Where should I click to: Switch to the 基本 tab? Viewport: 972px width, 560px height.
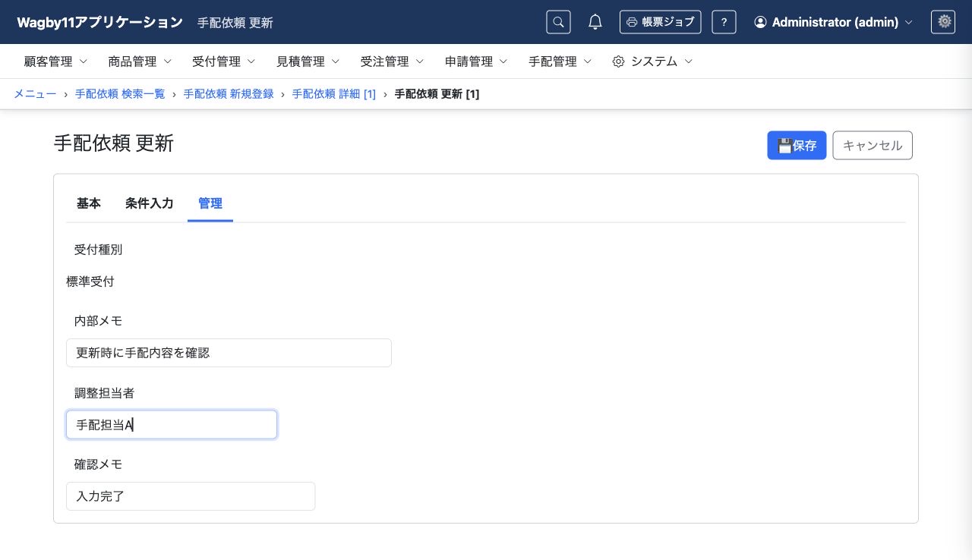(89, 203)
